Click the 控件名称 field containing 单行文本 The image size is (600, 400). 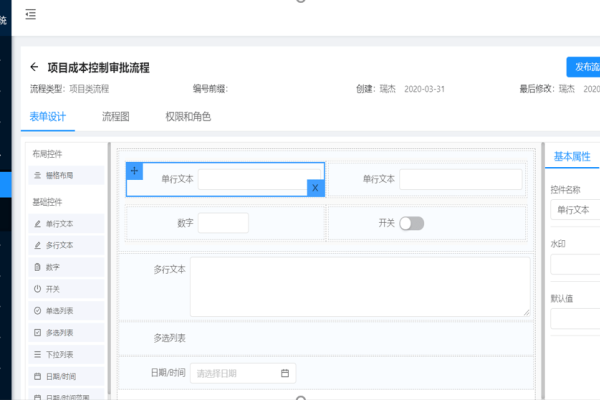pyautogui.click(x=575, y=210)
